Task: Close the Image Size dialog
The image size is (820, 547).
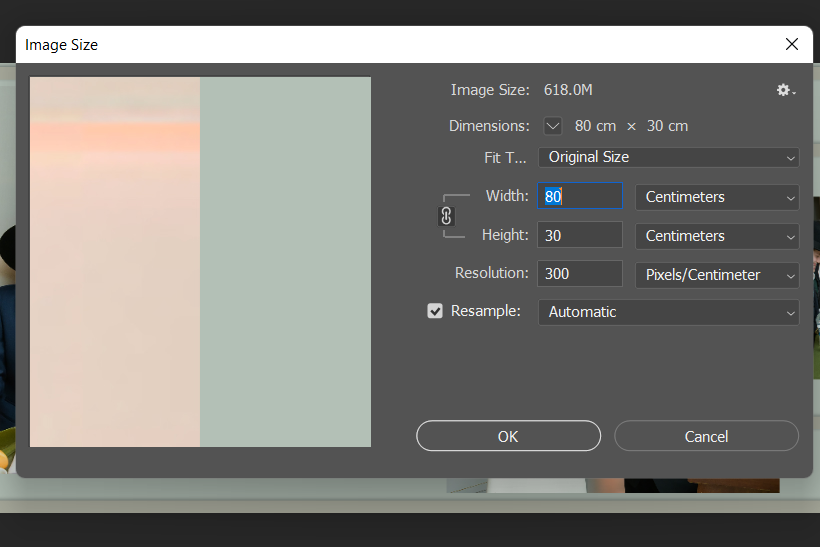Action: pyautogui.click(x=792, y=44)
